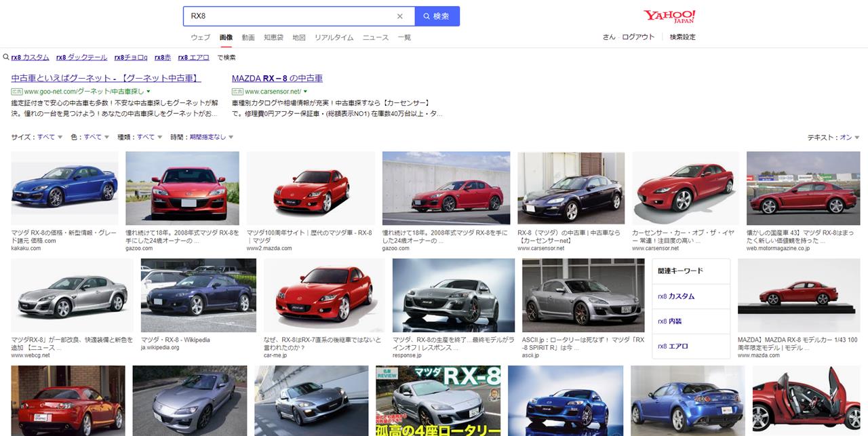
Task: Click related search rx8 ダックテール
Action: click(81, 58)
